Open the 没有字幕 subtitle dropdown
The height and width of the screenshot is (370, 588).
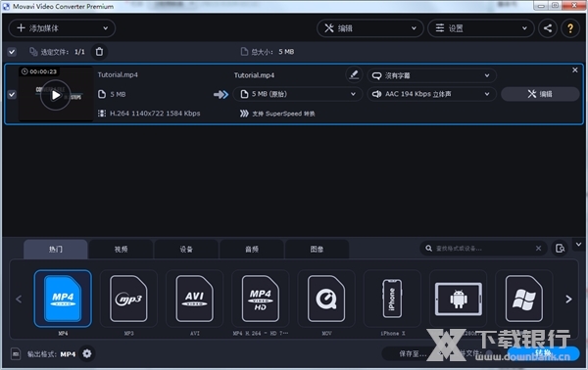click(x=431, y=75)
